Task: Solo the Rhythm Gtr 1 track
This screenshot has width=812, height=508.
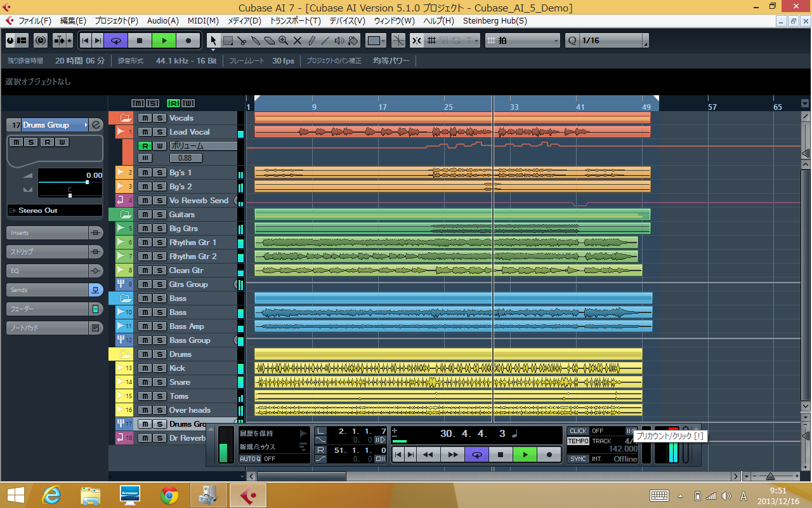Action: tap(159, 243)
